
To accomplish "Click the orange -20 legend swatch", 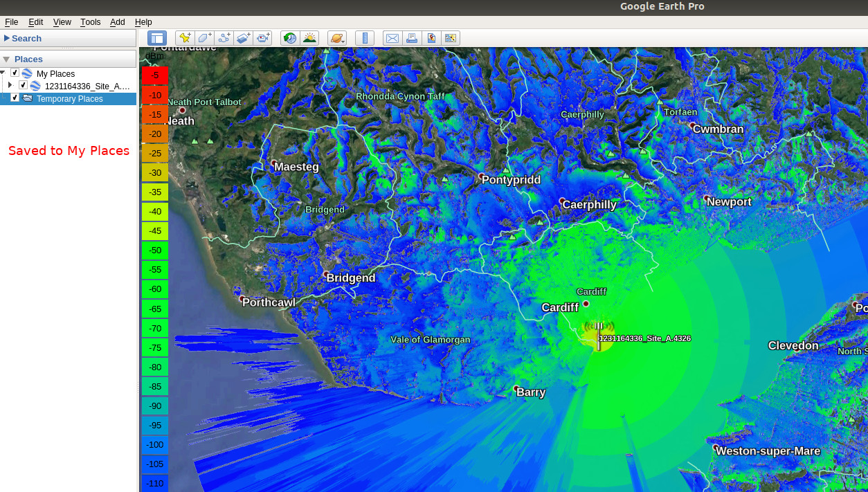I will 155,134.
